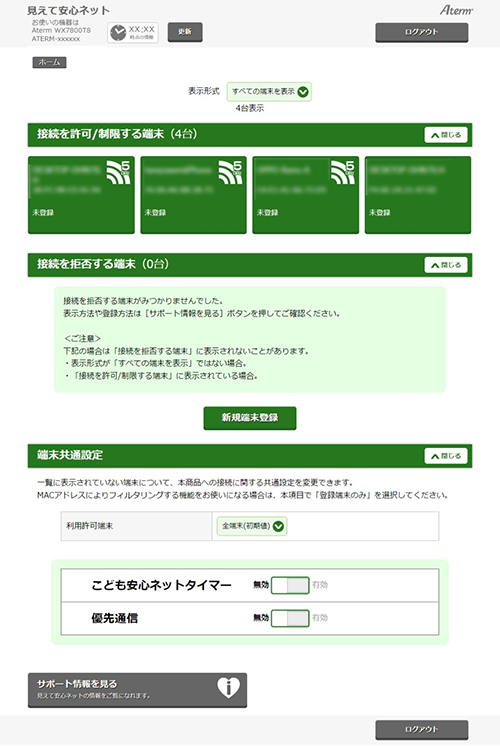
Task: Click 未登録 label on second device card
Action: tap(155, 212)
